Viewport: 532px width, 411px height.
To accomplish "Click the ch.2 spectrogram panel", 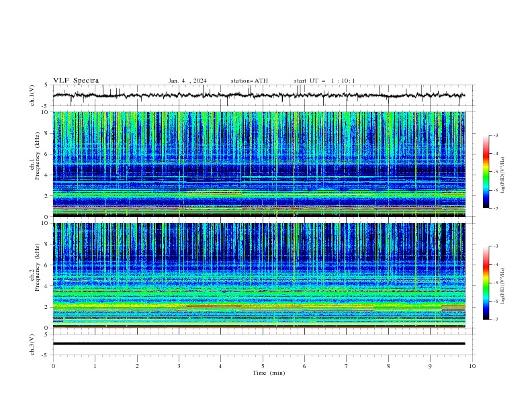I will coord(259,275).
